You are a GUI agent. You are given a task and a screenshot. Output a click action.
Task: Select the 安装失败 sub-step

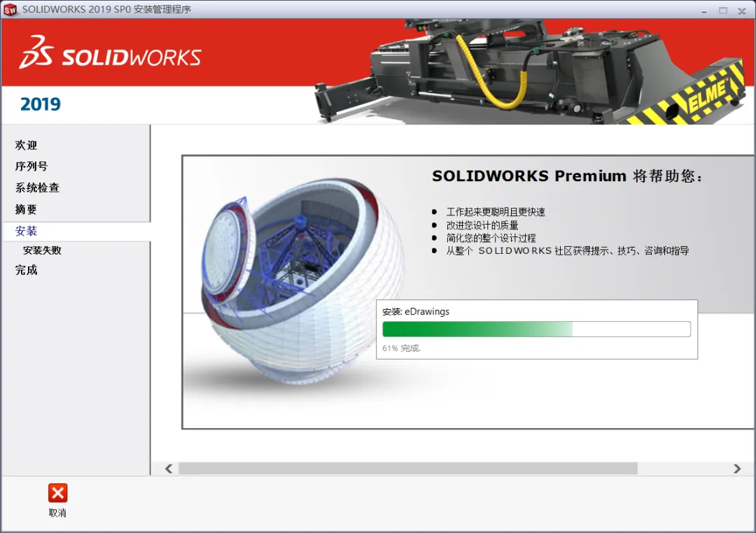click(x=43, y=250)
